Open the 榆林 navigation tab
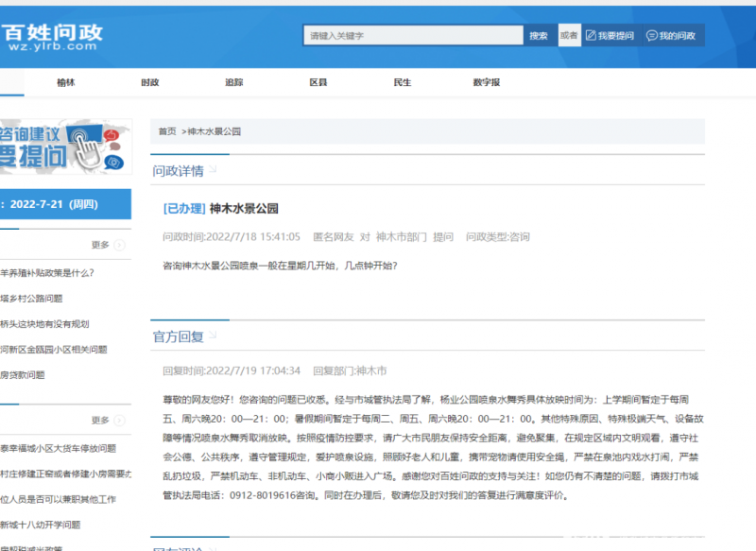Screen dimensions: 756x551 coord(65,83)
